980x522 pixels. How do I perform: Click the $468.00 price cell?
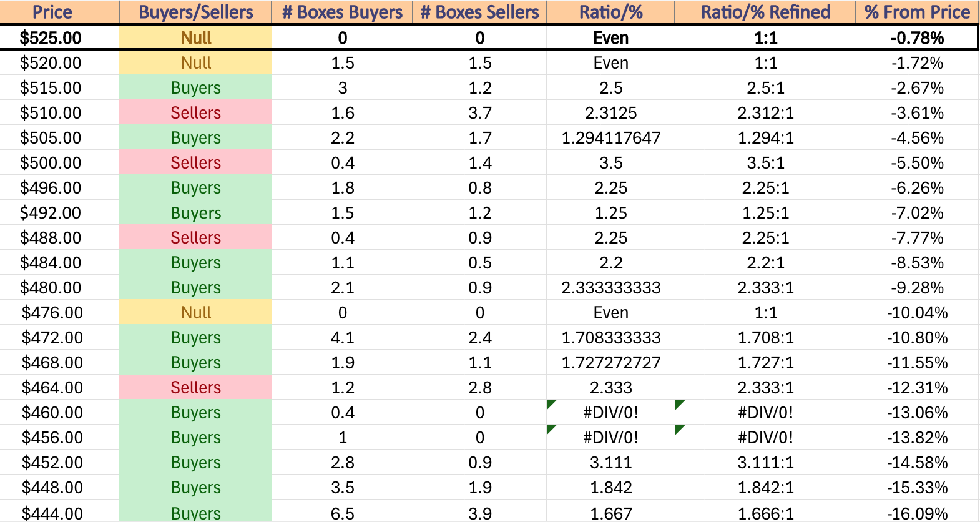click(x=59, y=362)
